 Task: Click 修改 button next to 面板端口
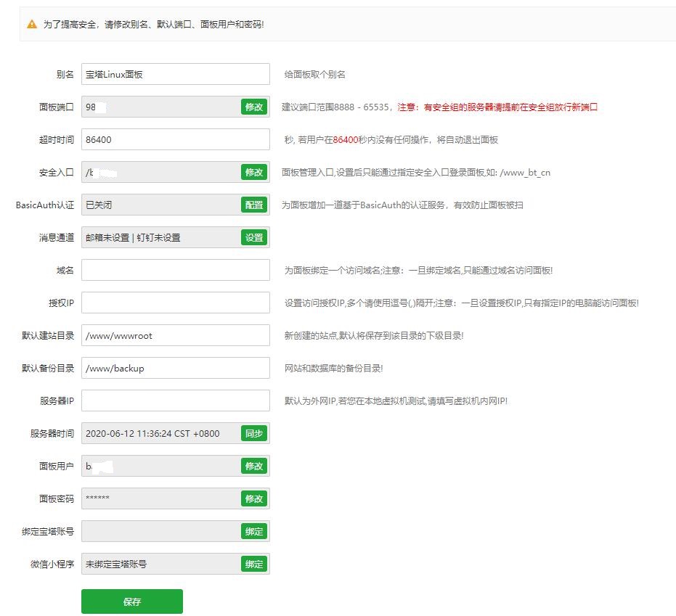point(253,107)
